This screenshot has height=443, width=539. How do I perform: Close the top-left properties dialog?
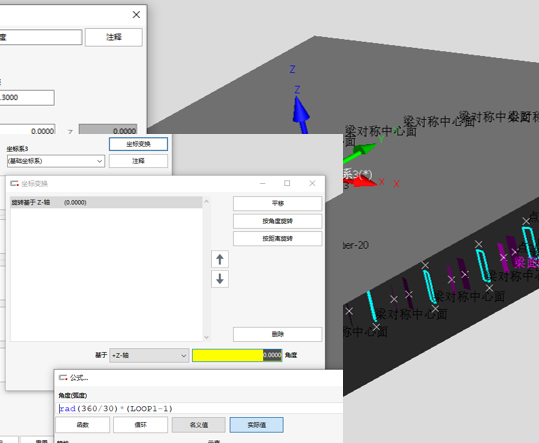(136, 14)
